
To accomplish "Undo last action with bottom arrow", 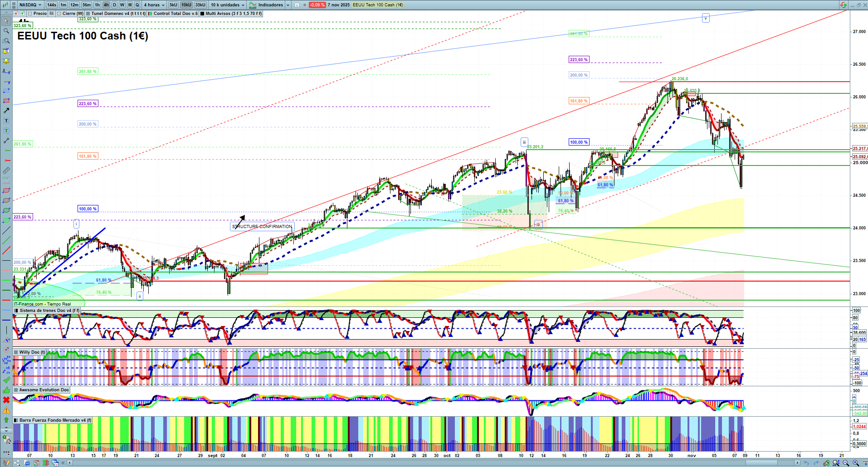I will pos(806,463).
